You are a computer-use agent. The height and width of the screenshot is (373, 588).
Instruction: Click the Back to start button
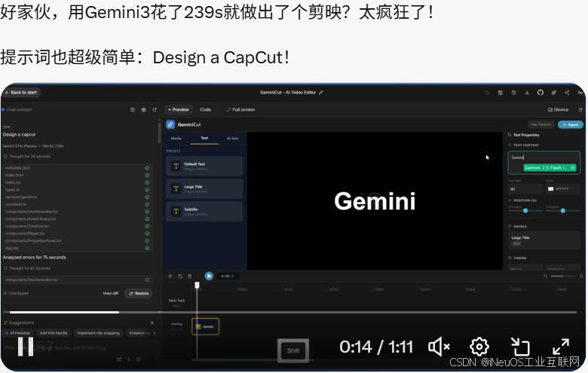pos(21,92)
